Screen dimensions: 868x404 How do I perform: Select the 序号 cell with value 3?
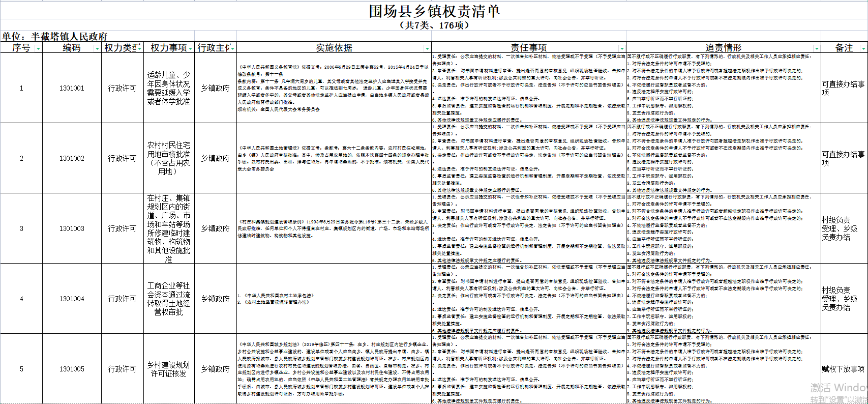click(21, 228)
